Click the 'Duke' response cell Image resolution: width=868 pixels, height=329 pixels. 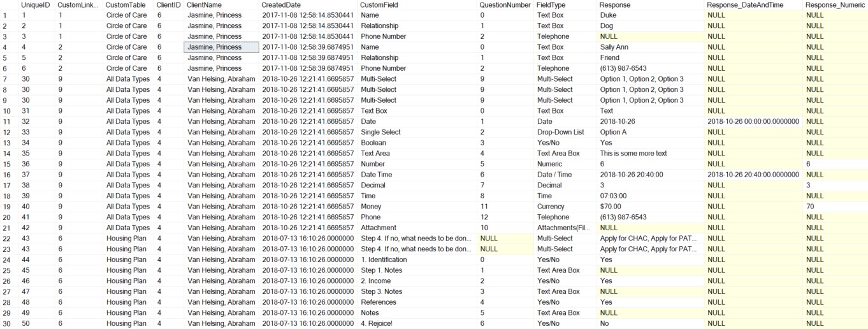tap(609, 15)
